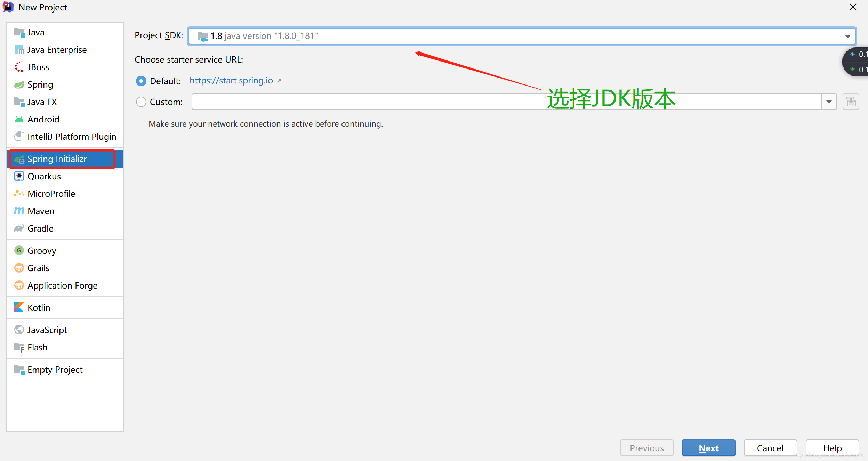868x461 pixels.
Task: Click the Next button
Action: point(708,448)
